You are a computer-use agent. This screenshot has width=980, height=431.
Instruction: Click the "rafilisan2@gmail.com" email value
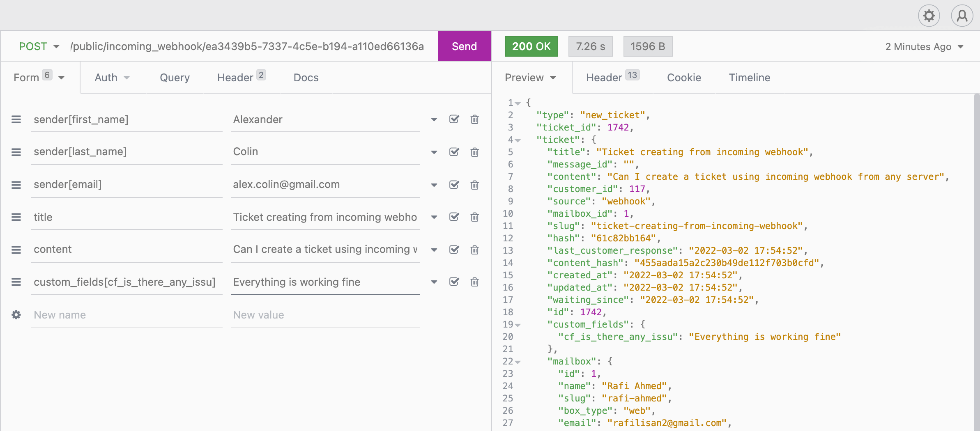pyautogui.click(x=667, y=423)
